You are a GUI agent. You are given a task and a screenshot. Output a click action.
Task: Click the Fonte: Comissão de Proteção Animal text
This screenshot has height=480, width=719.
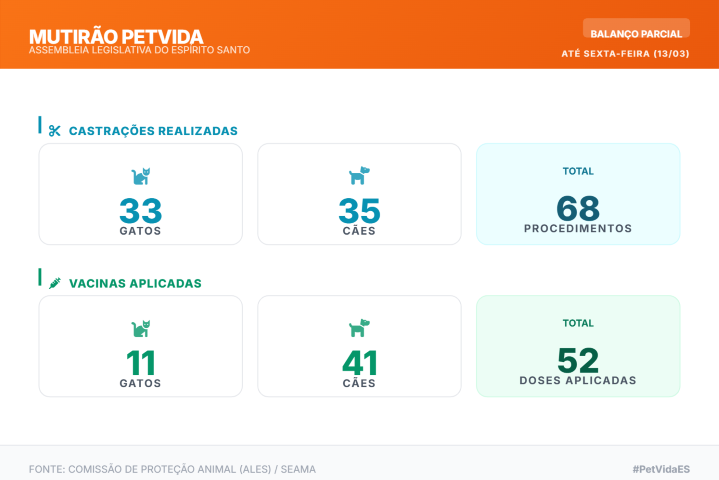click(172, 469)
